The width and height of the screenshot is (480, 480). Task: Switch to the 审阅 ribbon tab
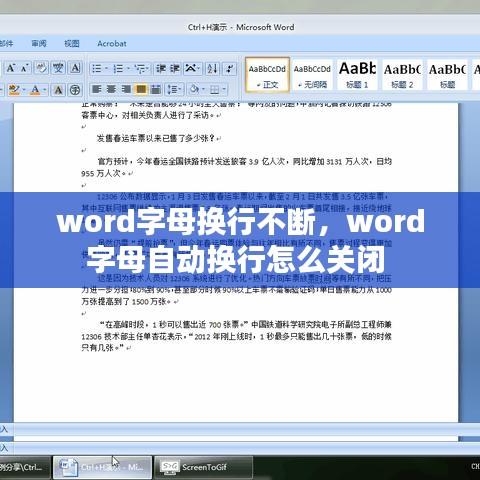pos(39,44)
